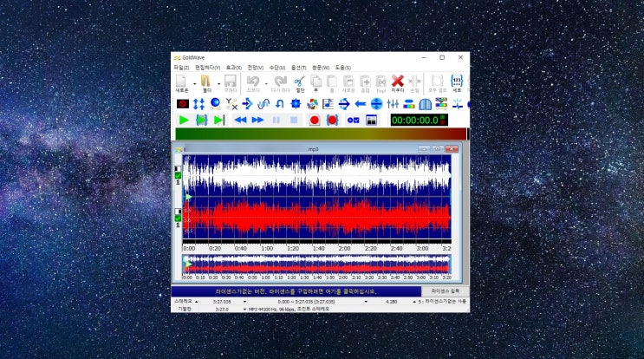Image resolution: width=644 pixels, height=359 pixels.
Task: Open the 파일 menu
Action: click(x=181, y=68)
